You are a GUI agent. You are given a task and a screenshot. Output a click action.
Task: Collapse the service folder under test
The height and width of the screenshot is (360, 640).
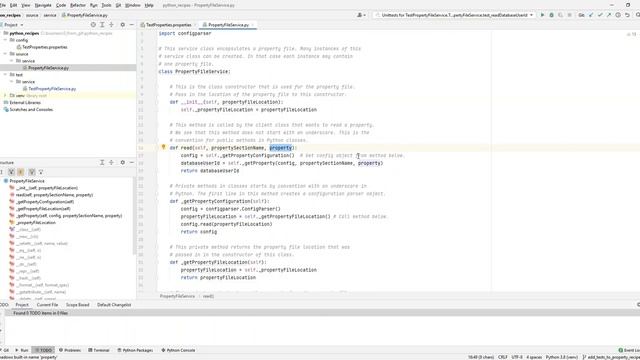tap(12, 82)
